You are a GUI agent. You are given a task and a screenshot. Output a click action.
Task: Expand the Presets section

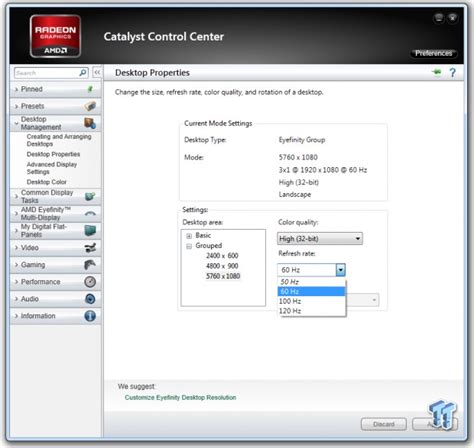point(16,106)
